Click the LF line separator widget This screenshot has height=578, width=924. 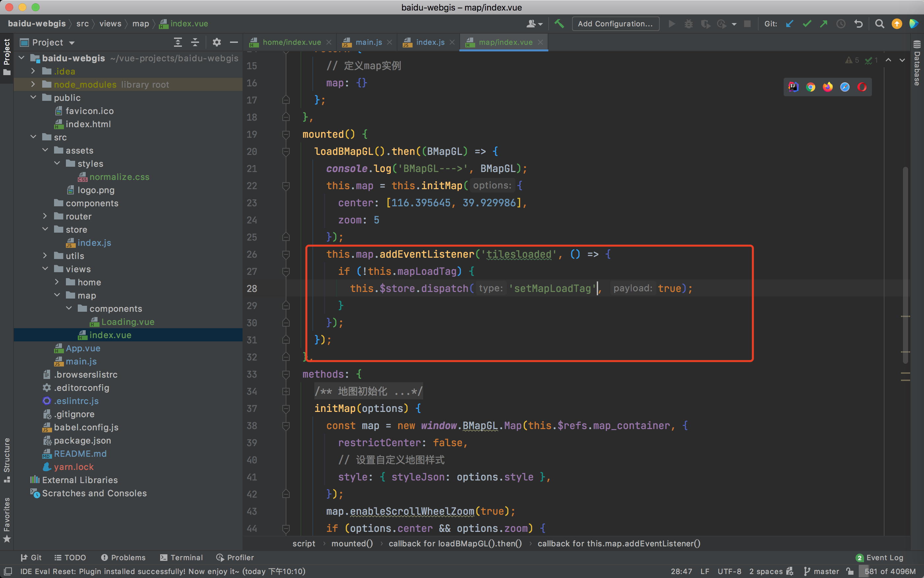[705, 571]
